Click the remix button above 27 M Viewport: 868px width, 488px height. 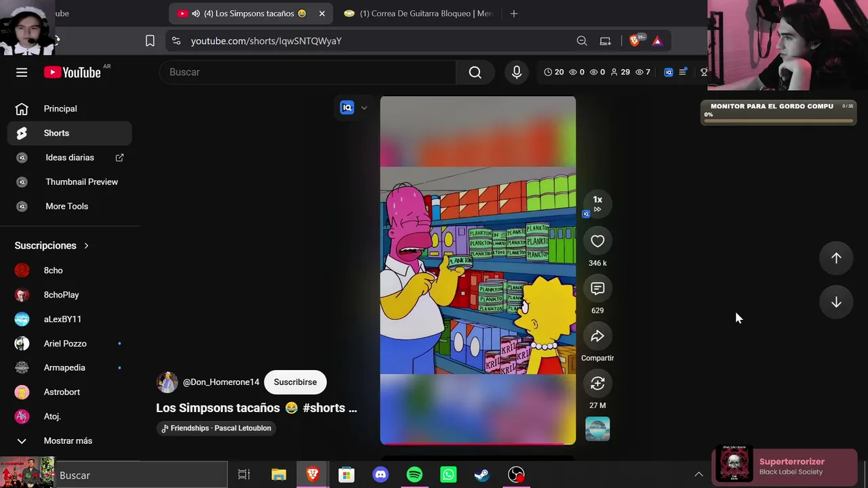click(x=597, y=384)
